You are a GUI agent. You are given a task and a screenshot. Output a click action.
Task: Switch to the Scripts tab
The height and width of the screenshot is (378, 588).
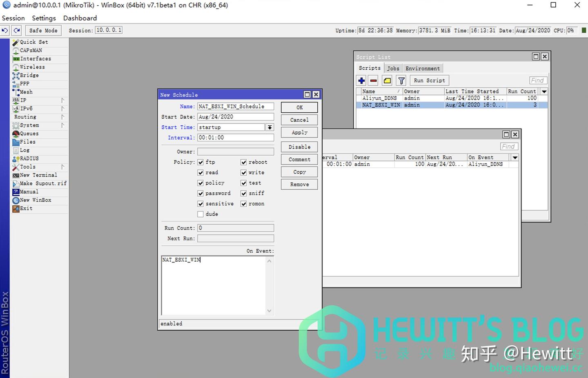pyautogui.click(x=370, y=68)
